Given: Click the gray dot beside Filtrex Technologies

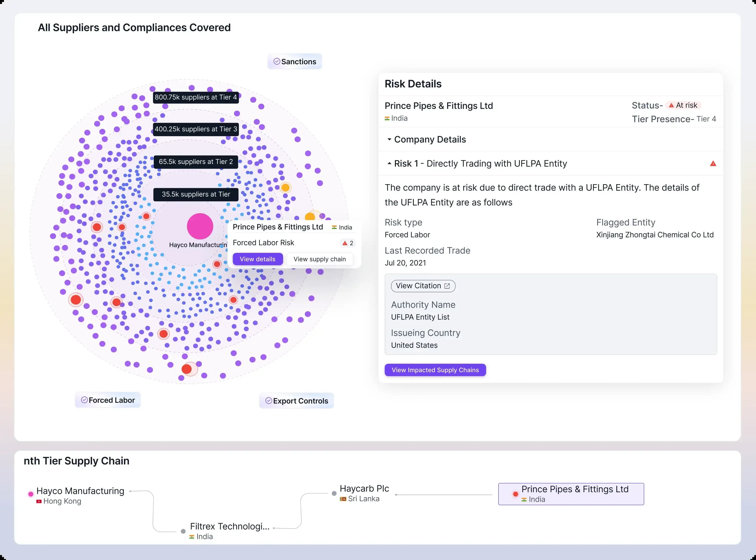Looking at the screenshot, I should 183,531.
